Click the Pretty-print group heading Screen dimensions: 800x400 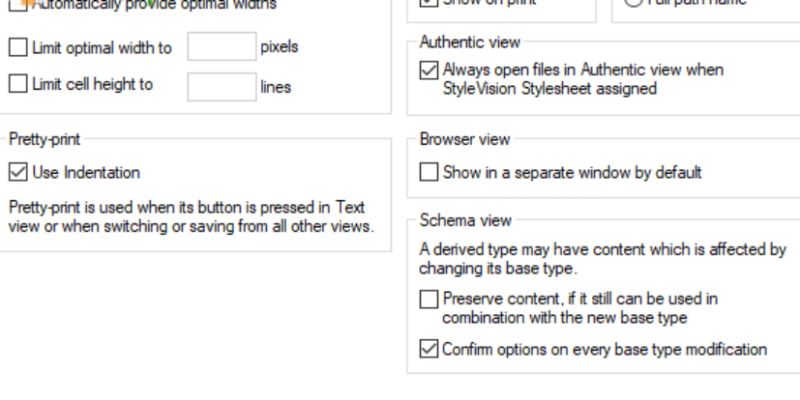click(44, 139)
